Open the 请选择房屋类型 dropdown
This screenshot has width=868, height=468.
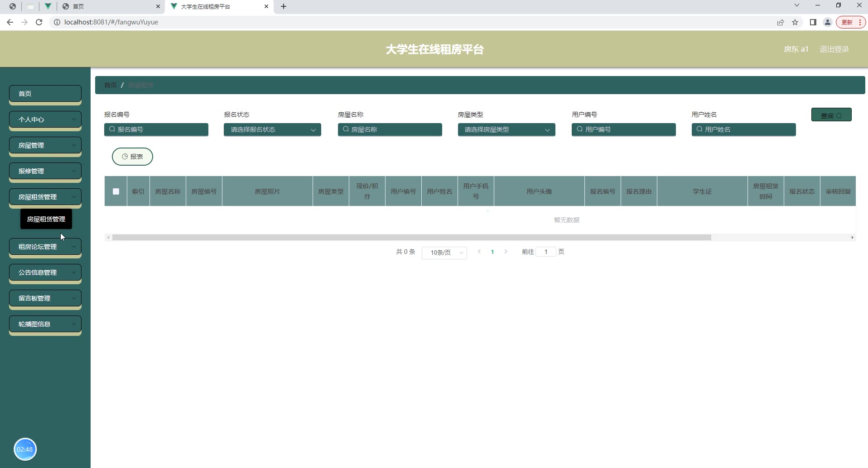506,129
